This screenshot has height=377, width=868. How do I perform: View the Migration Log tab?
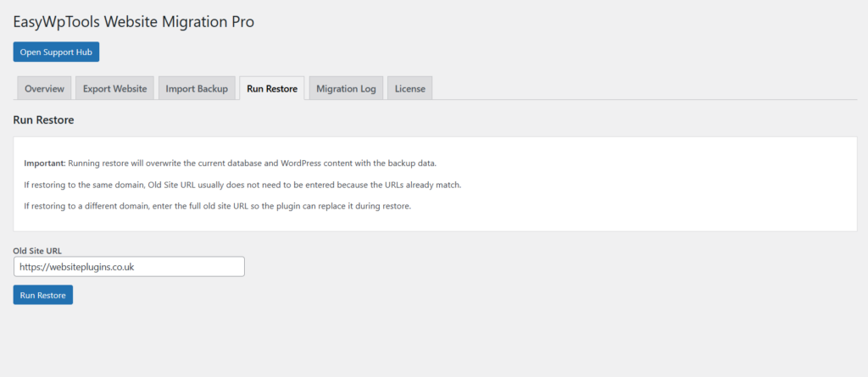346,89
